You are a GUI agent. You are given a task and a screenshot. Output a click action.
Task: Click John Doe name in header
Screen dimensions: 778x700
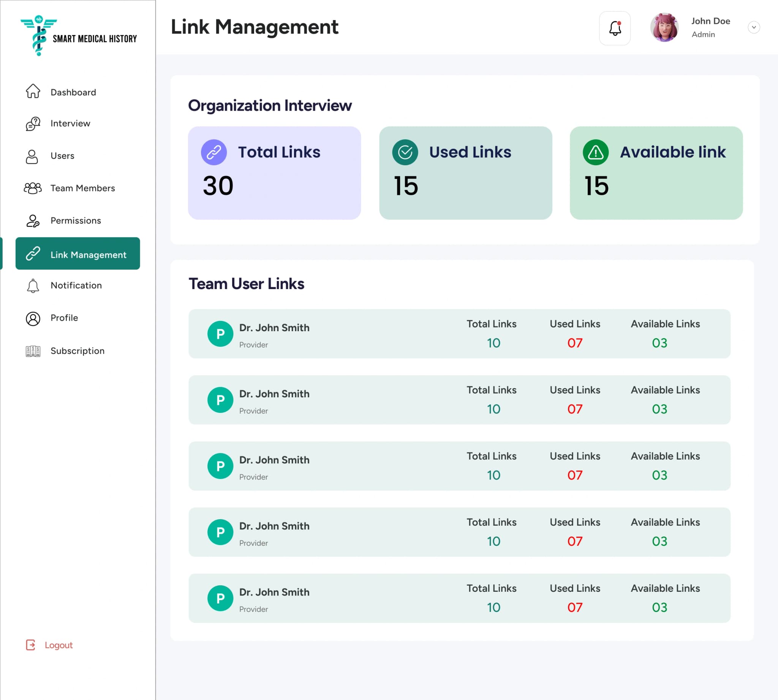point(711,21)
